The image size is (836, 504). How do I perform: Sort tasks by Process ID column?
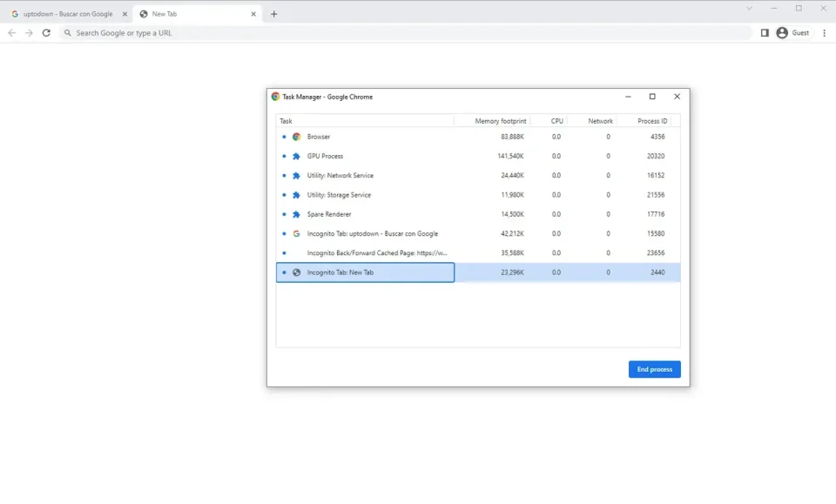pos(651,121)
